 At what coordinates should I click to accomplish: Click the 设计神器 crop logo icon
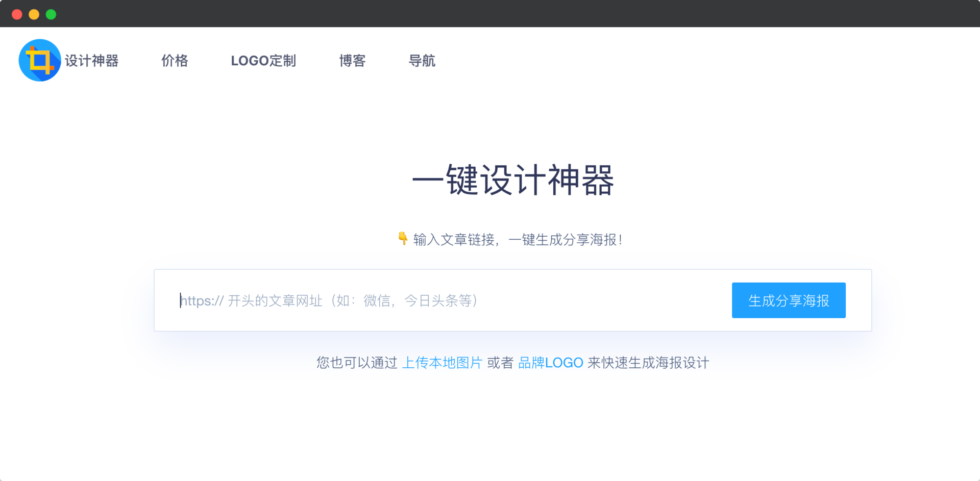(x=40, y=60)
